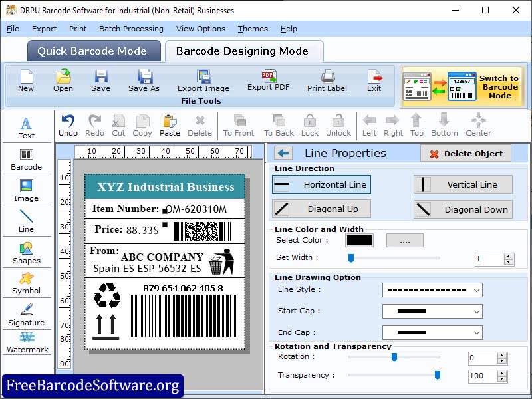
Task: Open the Batch Processing menu
Action: 131,29
